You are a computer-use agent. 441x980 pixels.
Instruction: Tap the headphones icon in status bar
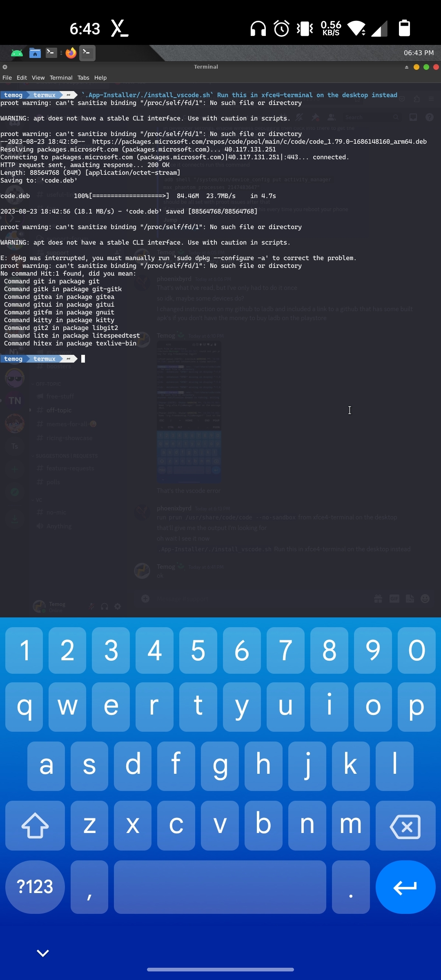(258, 29)
